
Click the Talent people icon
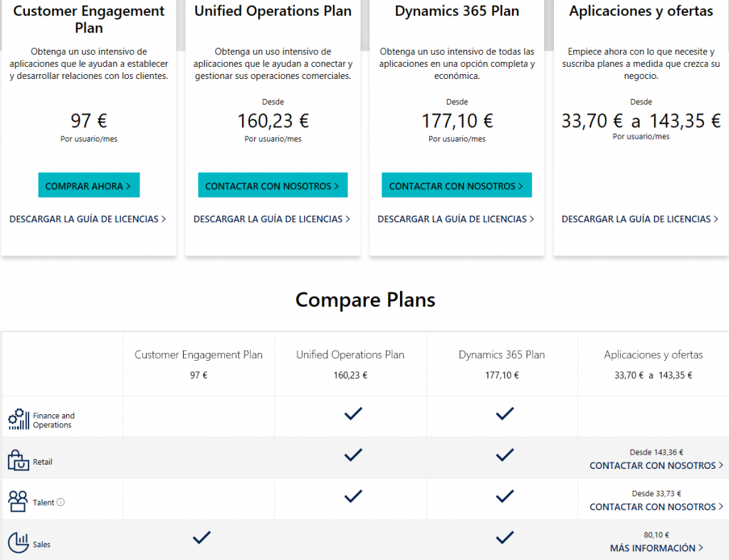point(18,502)
